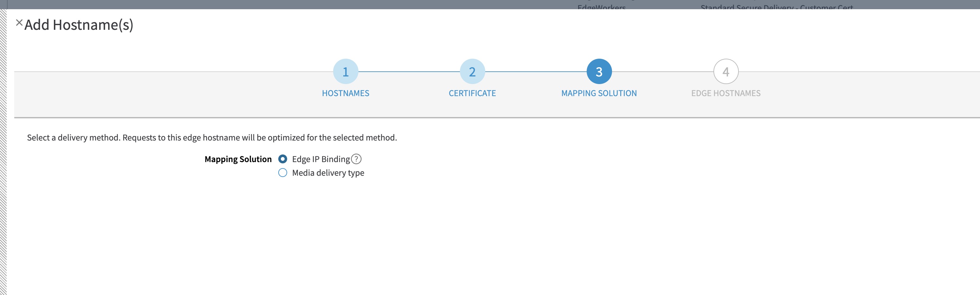
Task: Click the Media delivery type label text
Action: coord(328,173)
